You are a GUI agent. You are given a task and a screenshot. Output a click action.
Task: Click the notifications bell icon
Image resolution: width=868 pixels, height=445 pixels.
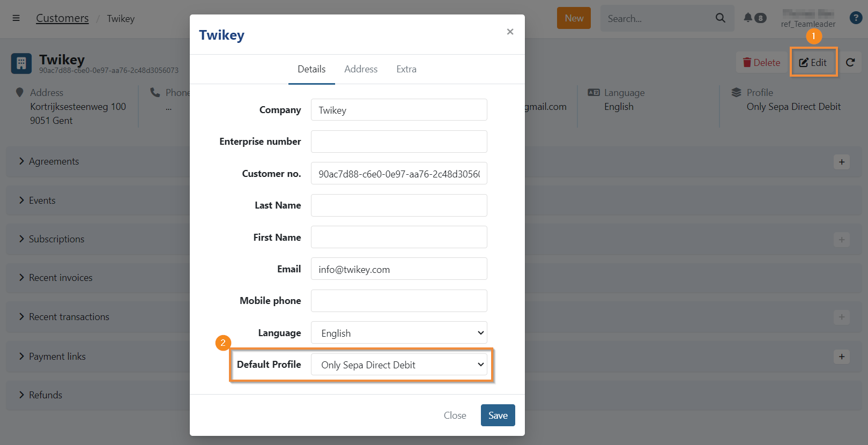(x=748, y=18)
